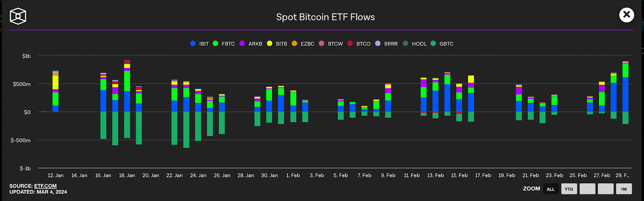Viewport: 644px width, 201px height.
Task: Toggle HODL legend entry
Action: click(x=415, y=43)
